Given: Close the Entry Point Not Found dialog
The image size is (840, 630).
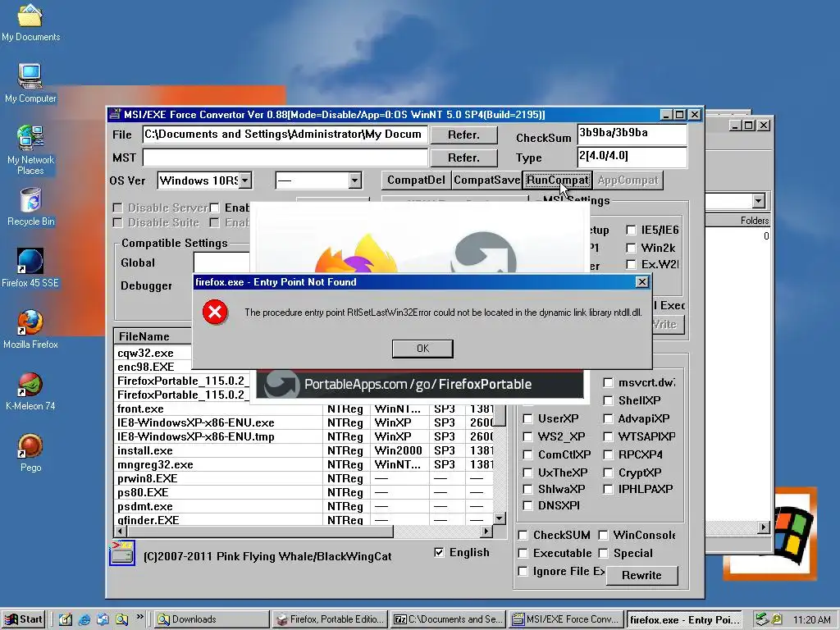Looking at the screenshot, I should click(x=641, y=282).
